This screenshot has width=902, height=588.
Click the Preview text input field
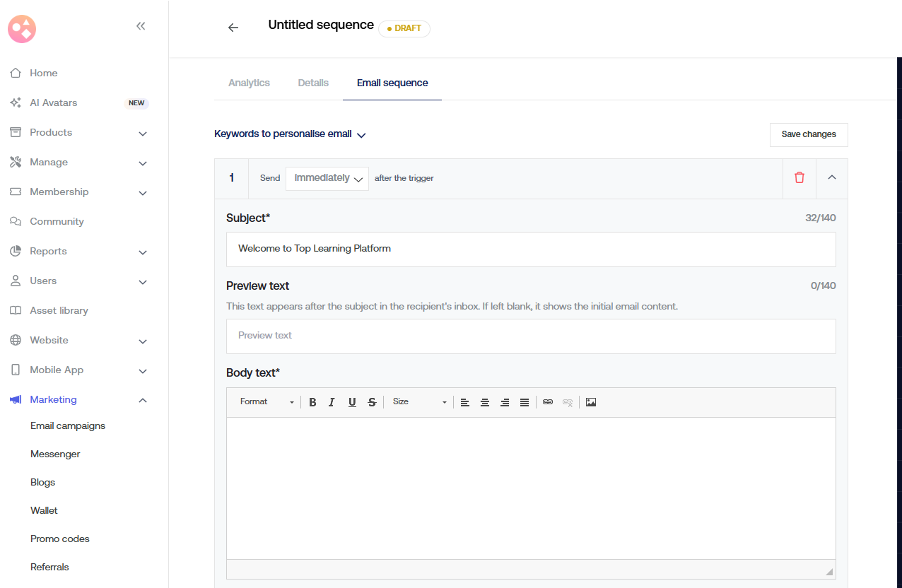coord(531,336)
